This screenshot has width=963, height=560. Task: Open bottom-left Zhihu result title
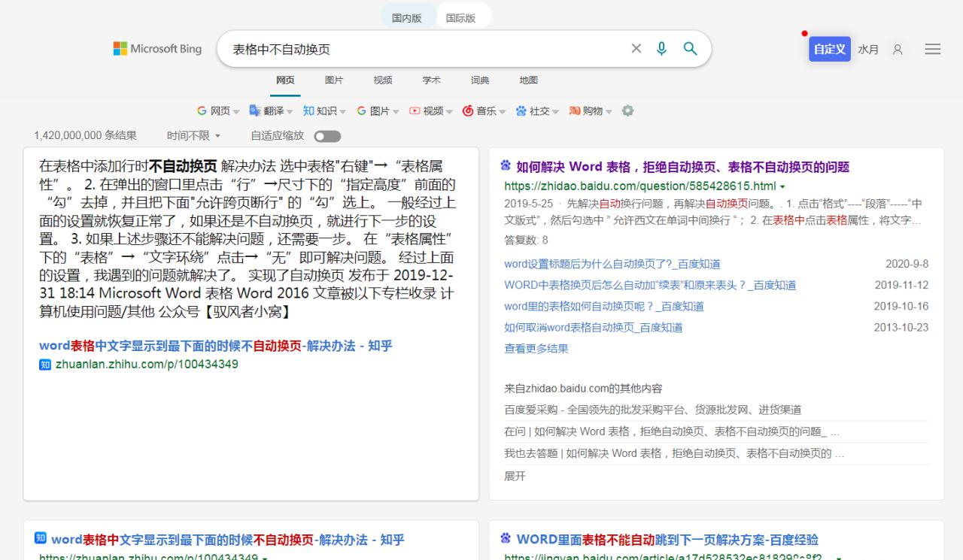228,540
